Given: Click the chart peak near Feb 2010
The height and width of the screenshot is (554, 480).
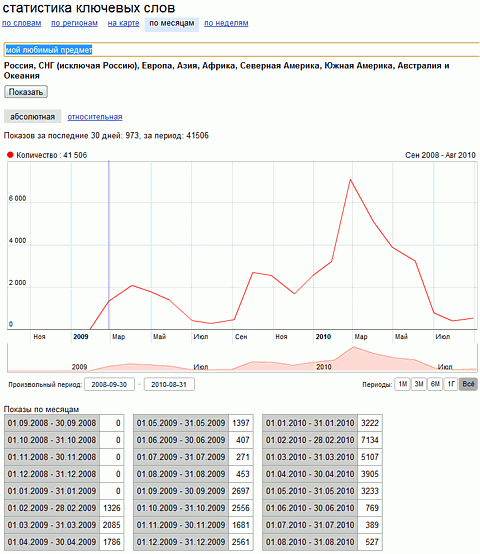Looking at the screenshot, I should click(x=350, y=180).
